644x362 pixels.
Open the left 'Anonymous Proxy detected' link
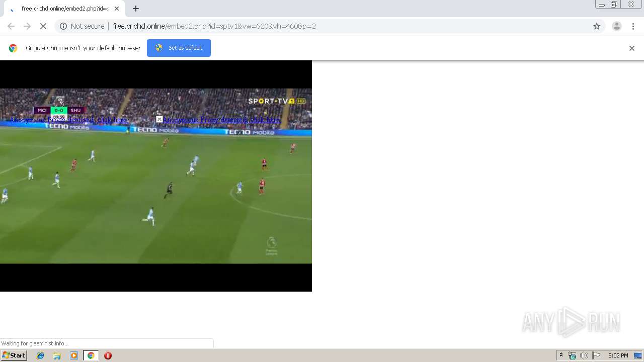69,120
